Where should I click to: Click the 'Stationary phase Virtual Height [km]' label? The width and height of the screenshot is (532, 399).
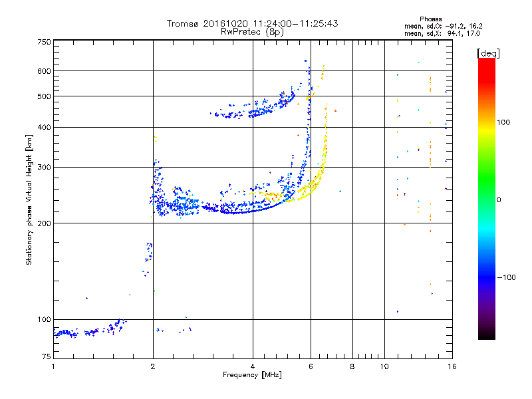click(29, 199)
